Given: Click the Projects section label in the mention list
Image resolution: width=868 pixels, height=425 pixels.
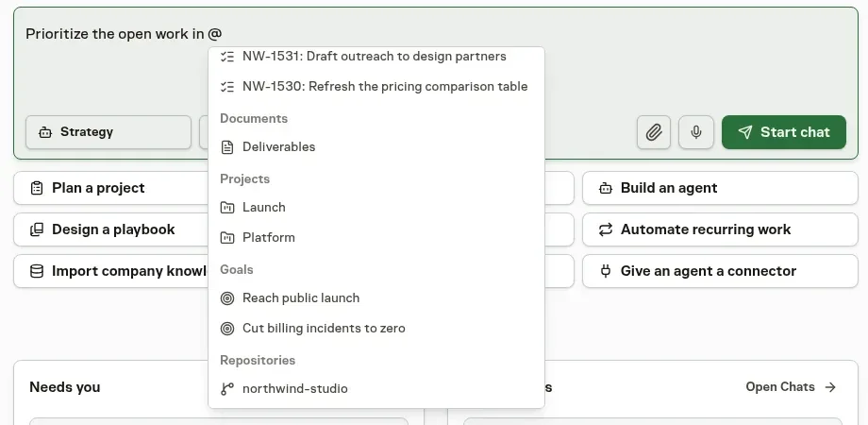Looking at the screenshot, I should point(244,179).
